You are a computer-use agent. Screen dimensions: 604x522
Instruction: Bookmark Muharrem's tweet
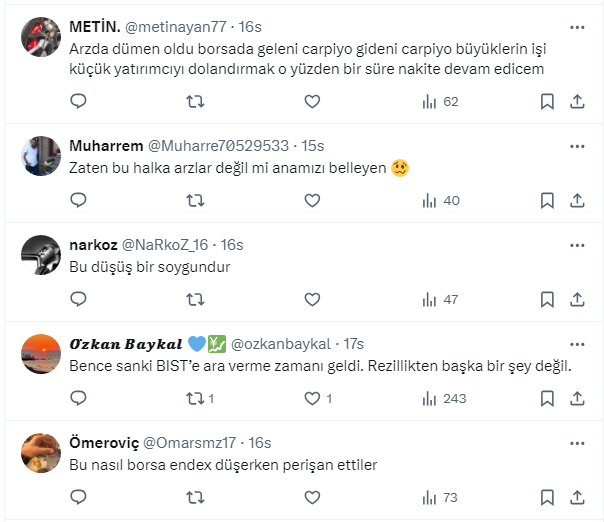point(547,200)
